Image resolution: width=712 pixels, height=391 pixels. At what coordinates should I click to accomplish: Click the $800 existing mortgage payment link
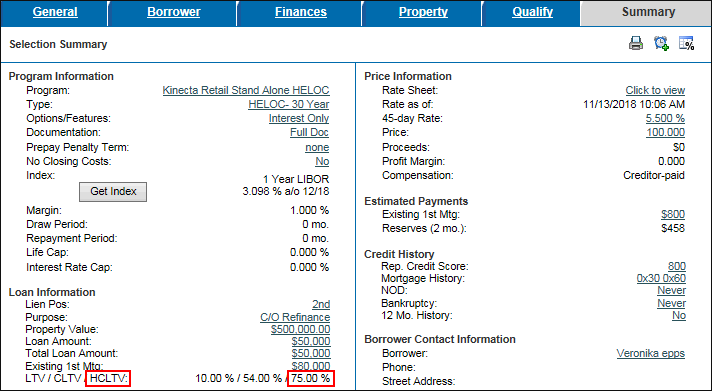[x=673, y=214]
